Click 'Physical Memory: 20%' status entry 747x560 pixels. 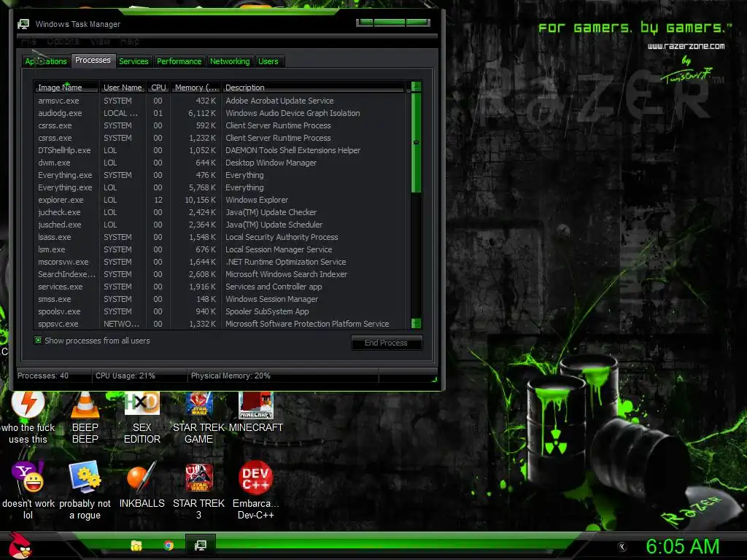point(231,376)
